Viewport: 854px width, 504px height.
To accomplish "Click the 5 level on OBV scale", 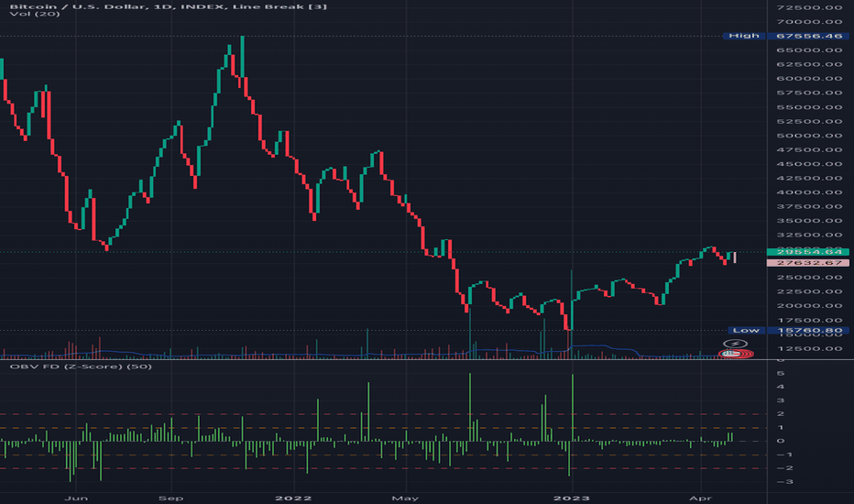I will [781, 373].
